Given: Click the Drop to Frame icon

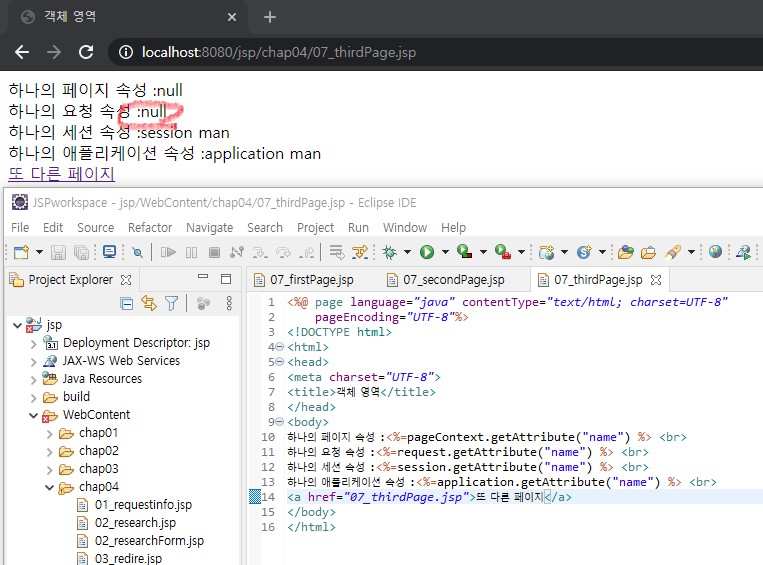Looking at the screenshot, I should click(x=337, y=252).
